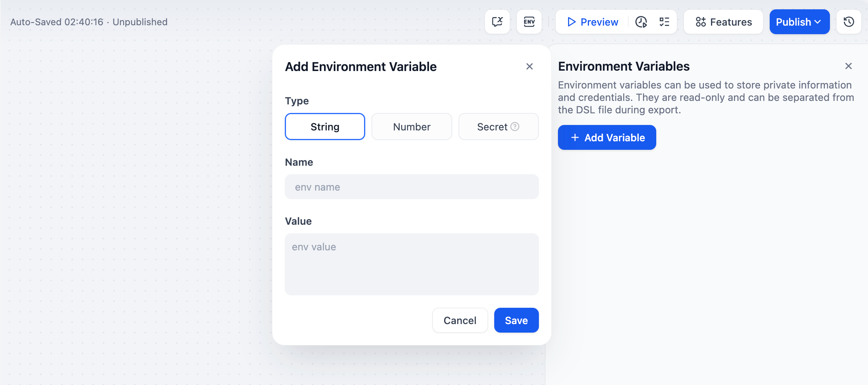Expand the Publish dropdown
868x385 pixels.
click(x=799, y=22)
